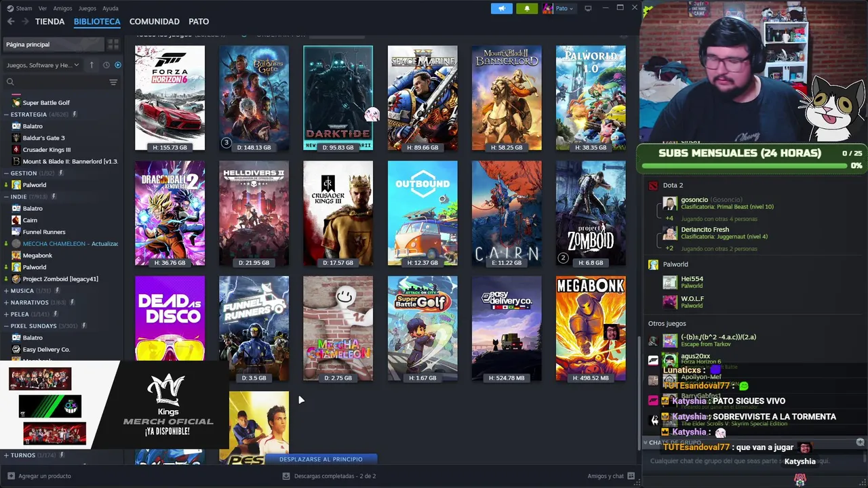Open the collections grid view icon
This screenshot has height=488, width=868.
[113, 44]
